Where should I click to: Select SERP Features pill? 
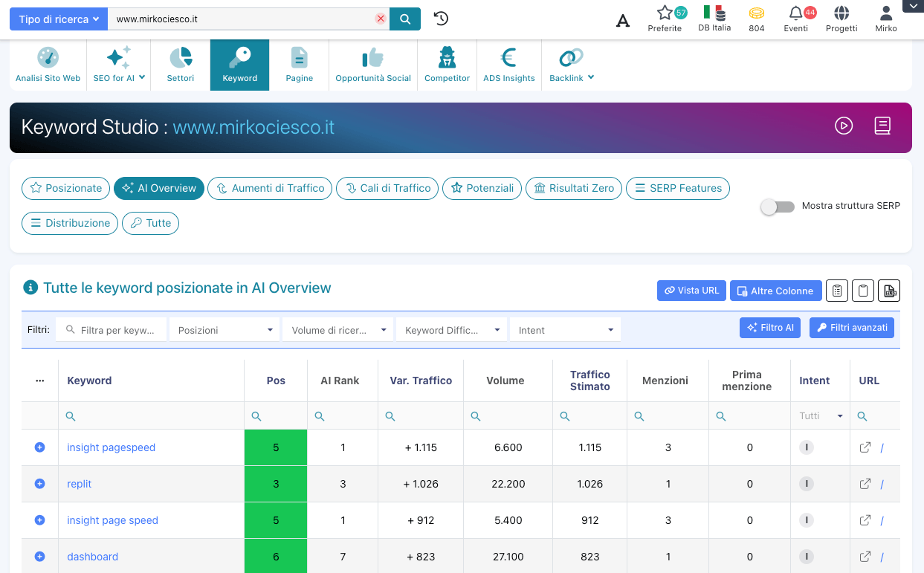tap(678, 188)
